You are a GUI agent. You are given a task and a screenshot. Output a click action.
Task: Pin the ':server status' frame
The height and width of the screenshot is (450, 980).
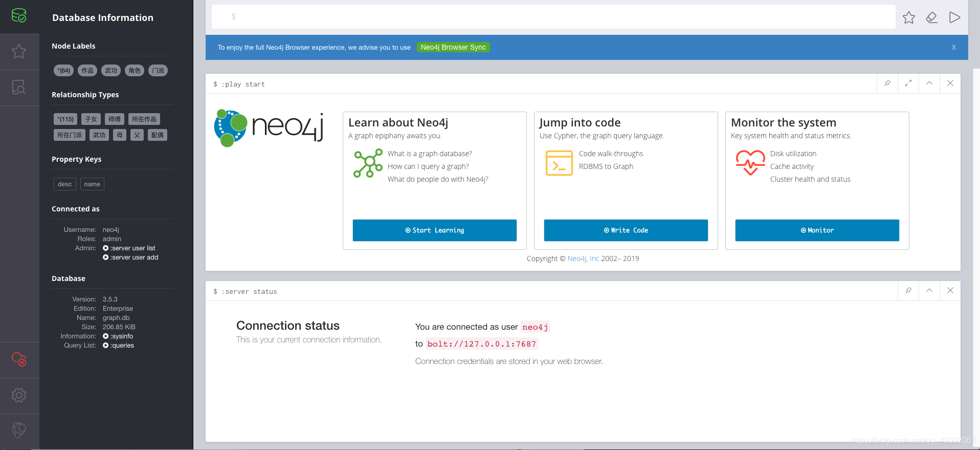[908, 290]
